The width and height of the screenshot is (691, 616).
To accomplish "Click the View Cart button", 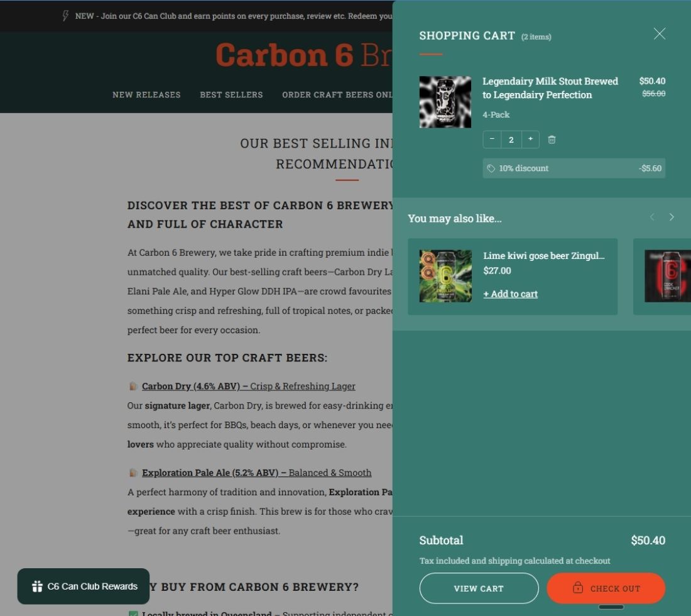I will point(479,588).
